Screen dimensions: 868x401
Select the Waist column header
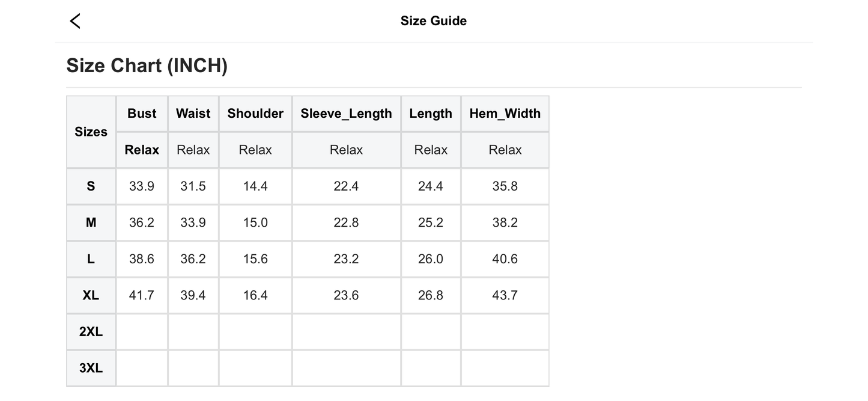pyautogui.click(x=193, y=114)
